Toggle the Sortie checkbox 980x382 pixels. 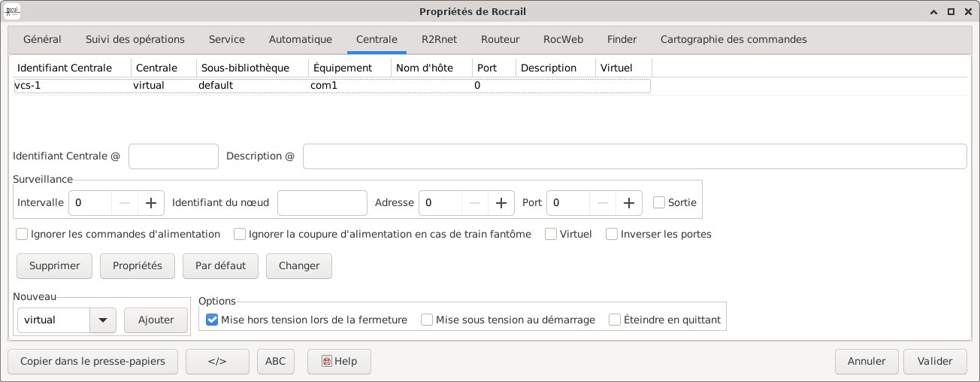pos(659,202)
